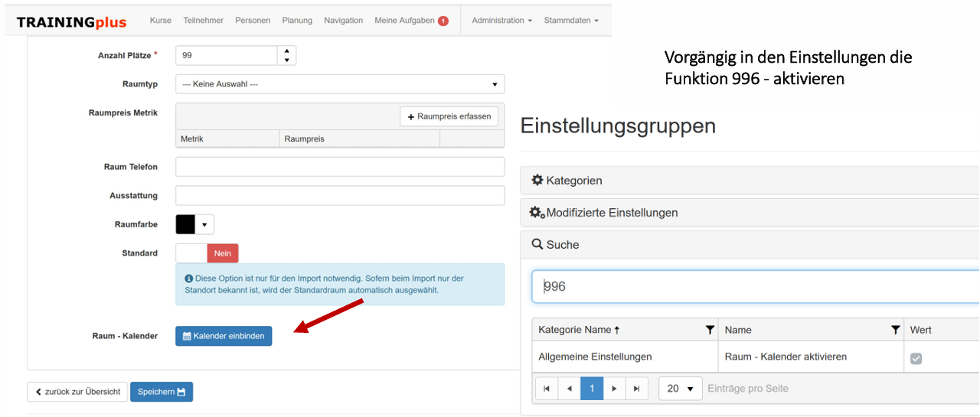Focus the Raum Telefon input field
The image size is (980, 417).
coord(340,167)
